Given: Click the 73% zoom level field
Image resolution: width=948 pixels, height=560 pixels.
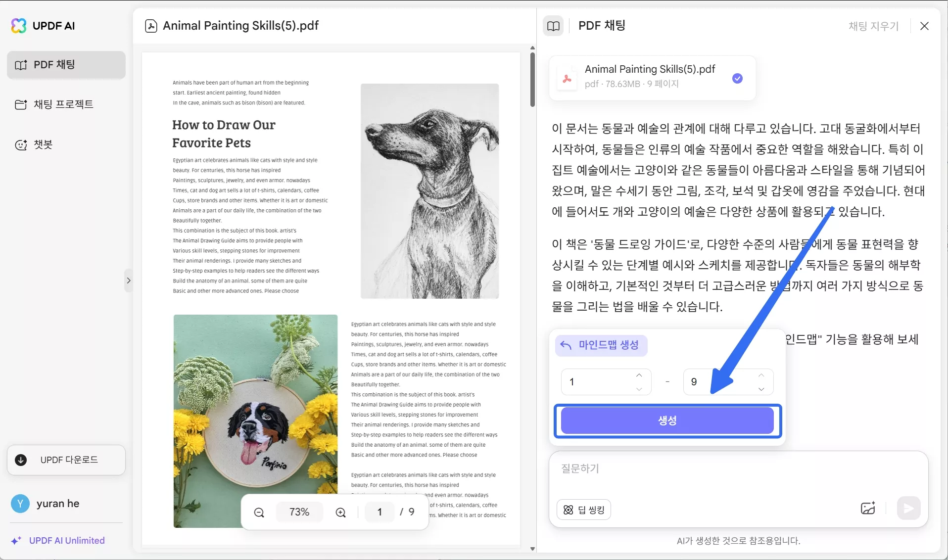Looking at the screenshot, I should (299, 512).
